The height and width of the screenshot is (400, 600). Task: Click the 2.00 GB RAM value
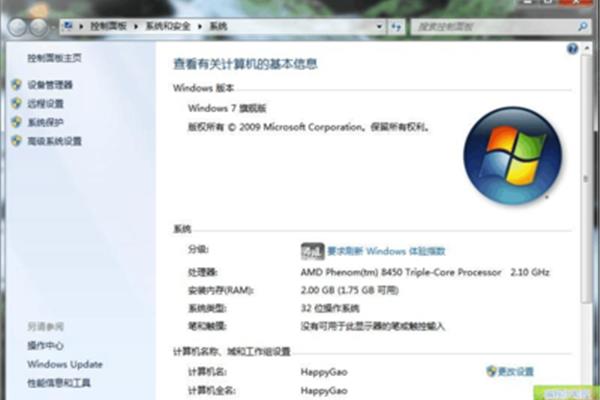349,290
